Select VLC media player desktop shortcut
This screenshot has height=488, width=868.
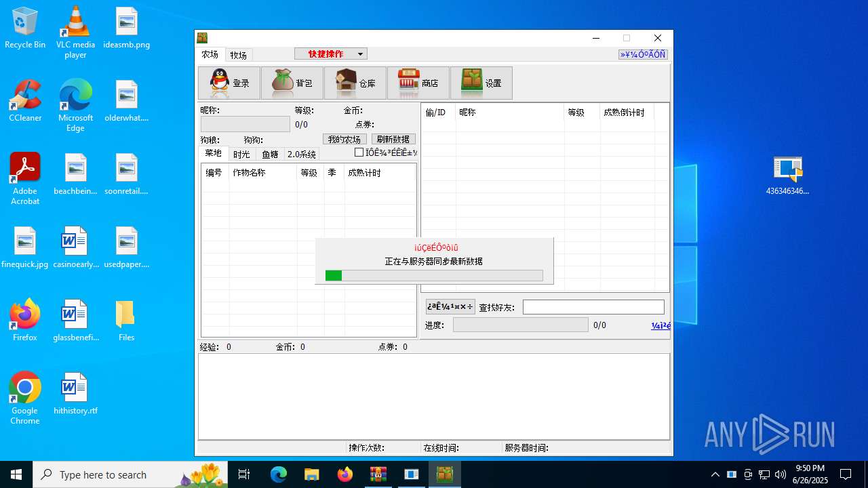(x=75, y=33)
